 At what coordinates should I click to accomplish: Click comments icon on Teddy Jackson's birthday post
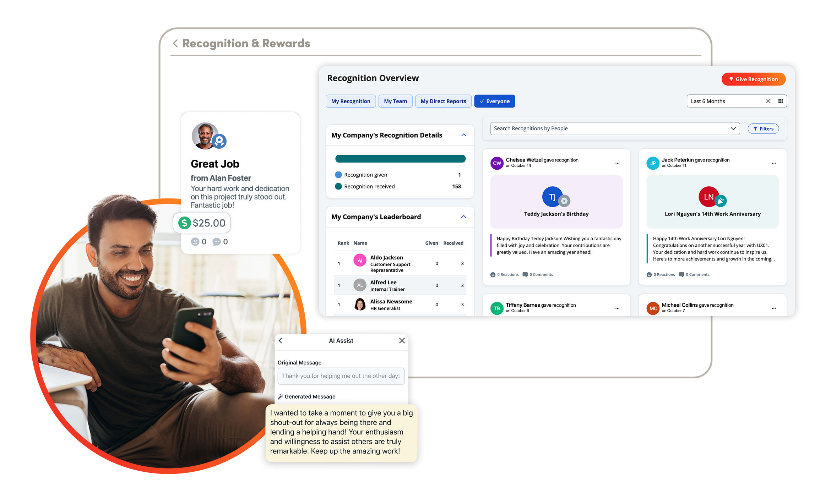(525, 274)
